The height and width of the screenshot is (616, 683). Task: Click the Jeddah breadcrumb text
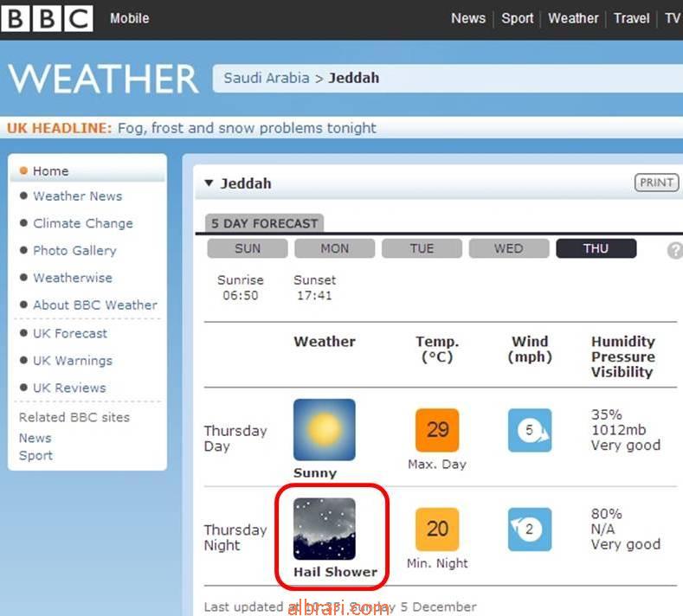354,78
